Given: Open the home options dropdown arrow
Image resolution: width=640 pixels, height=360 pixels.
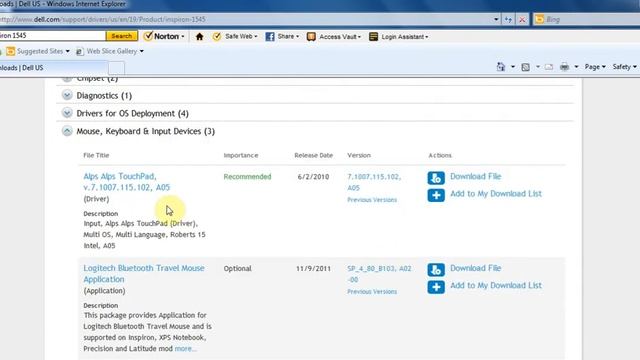Looking at the screenshot, I should pyautogui.click(x=513, y=67).
